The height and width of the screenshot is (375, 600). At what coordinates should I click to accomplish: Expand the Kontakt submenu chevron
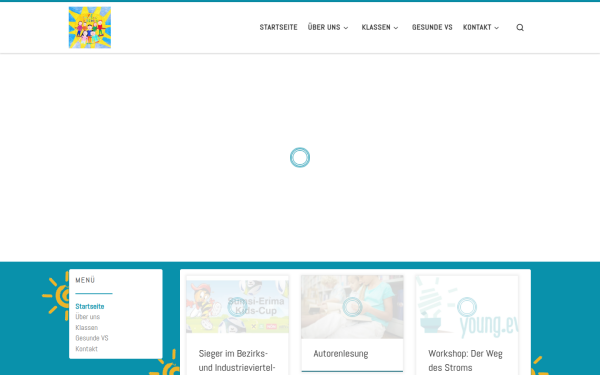click(x=497, y=28)
